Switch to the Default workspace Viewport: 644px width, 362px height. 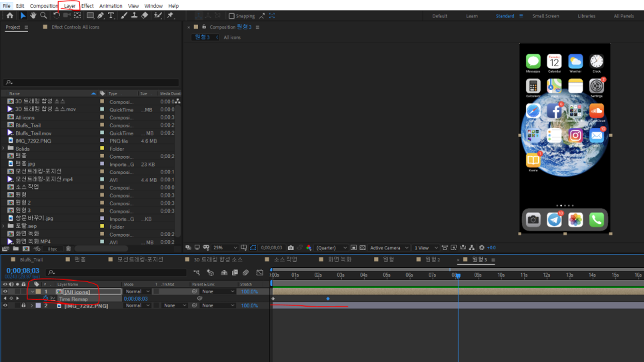click(x=439, y=16)
